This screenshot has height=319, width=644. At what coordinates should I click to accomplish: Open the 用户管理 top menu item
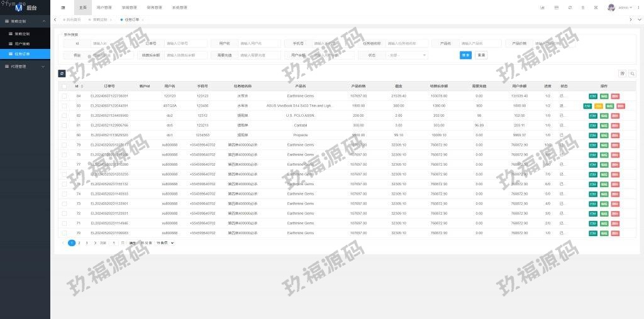point(104,8)
